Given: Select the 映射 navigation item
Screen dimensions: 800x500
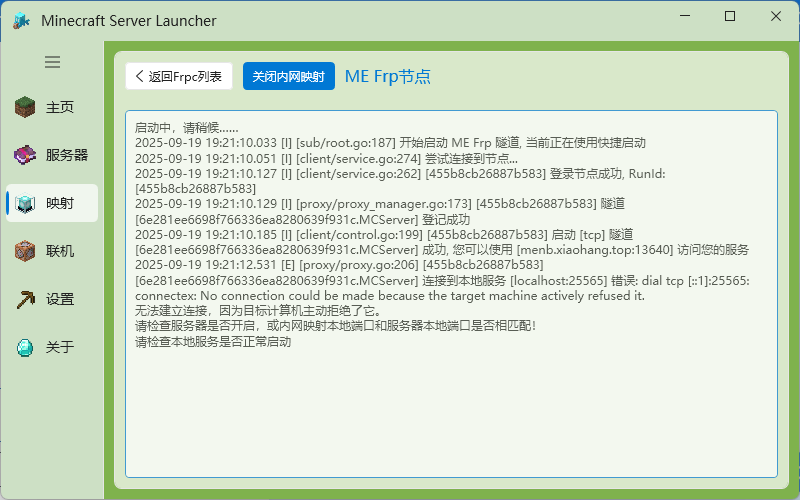Looking at the screenshot, I should pos(52,203).
